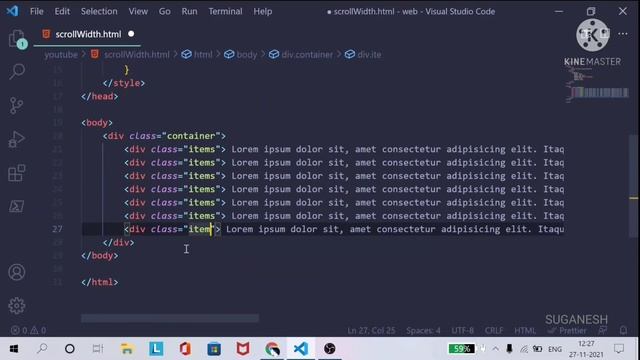The width and height of the screenshot is (640, 360).
Task: Open Cortana circle on the taskbar
Action: pos(70,349)
